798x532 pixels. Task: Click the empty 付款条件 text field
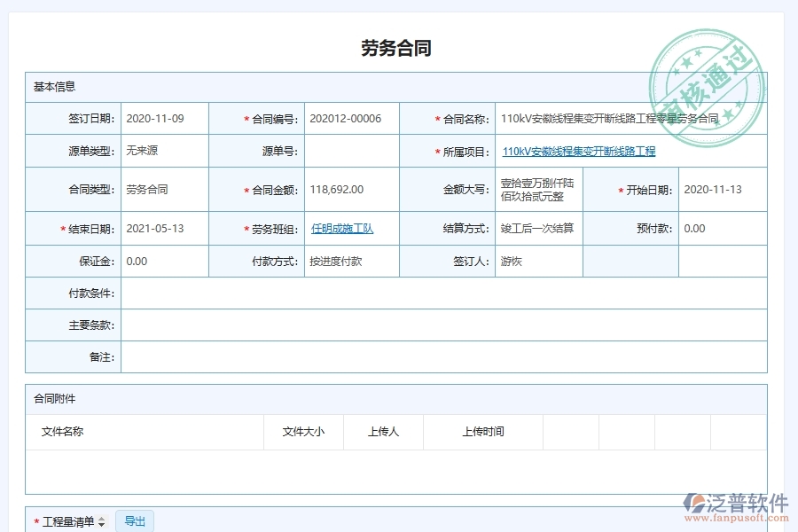point(443,293)
